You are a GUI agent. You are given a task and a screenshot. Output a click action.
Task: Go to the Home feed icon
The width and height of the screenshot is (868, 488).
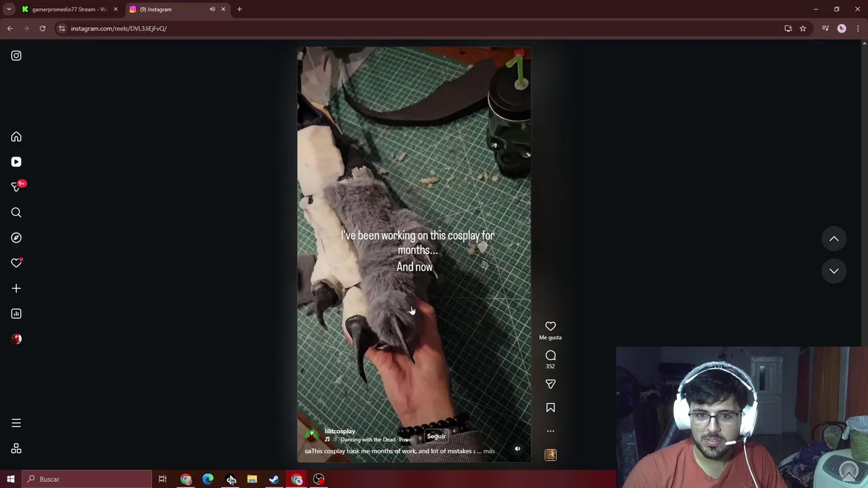(16, 137)
